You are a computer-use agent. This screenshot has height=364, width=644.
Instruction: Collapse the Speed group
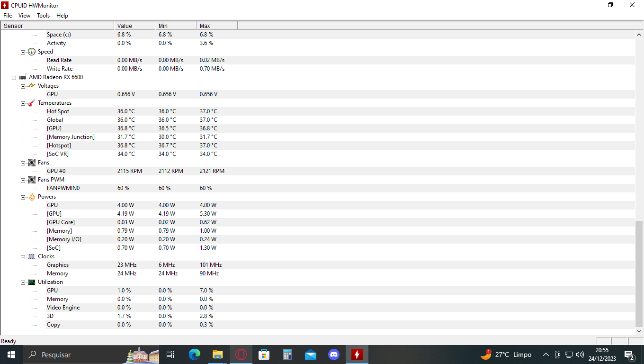23,52
